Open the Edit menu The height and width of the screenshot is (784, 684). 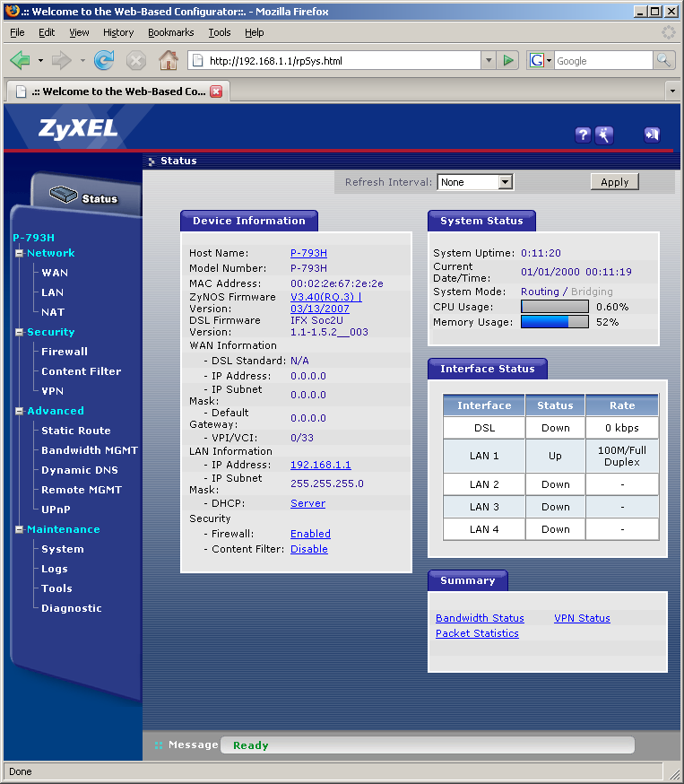click(x=47, y=32)
